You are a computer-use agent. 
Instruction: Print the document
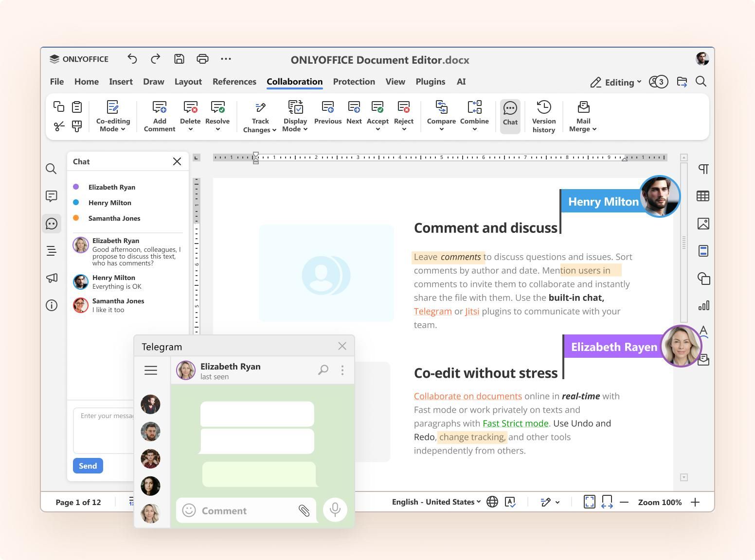202,59
